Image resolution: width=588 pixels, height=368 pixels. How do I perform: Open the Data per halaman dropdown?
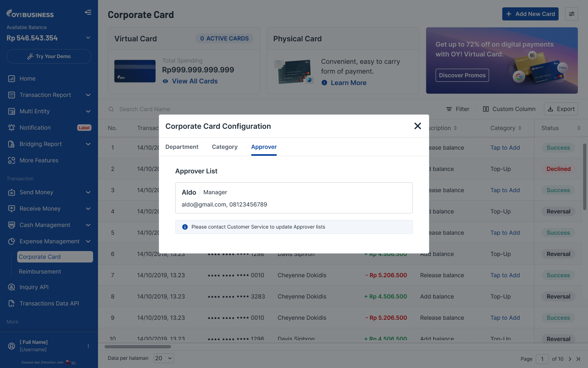164,358
